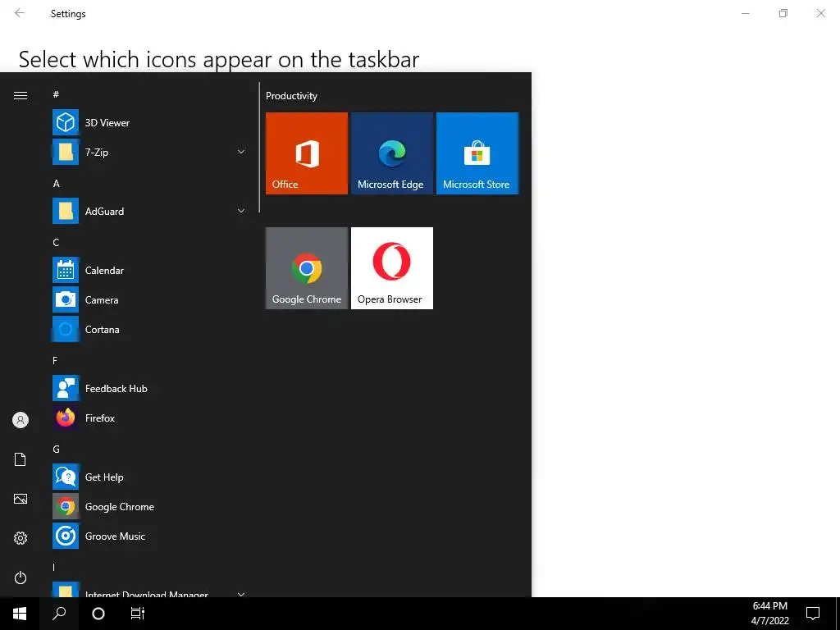Image resolution: width=840 pixels, height=630 pixels.
Task: Click the Productivity group header
Action: click(291, 96)
